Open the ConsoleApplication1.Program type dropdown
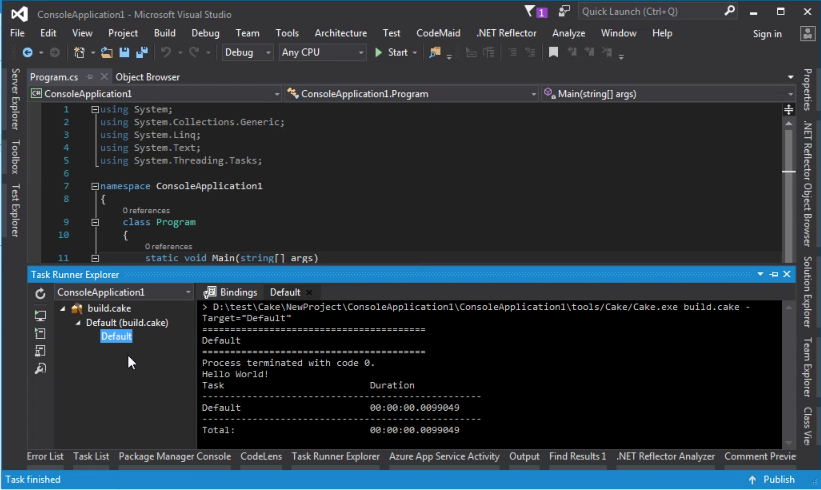 pyautogui.click(x=412, y=94)
